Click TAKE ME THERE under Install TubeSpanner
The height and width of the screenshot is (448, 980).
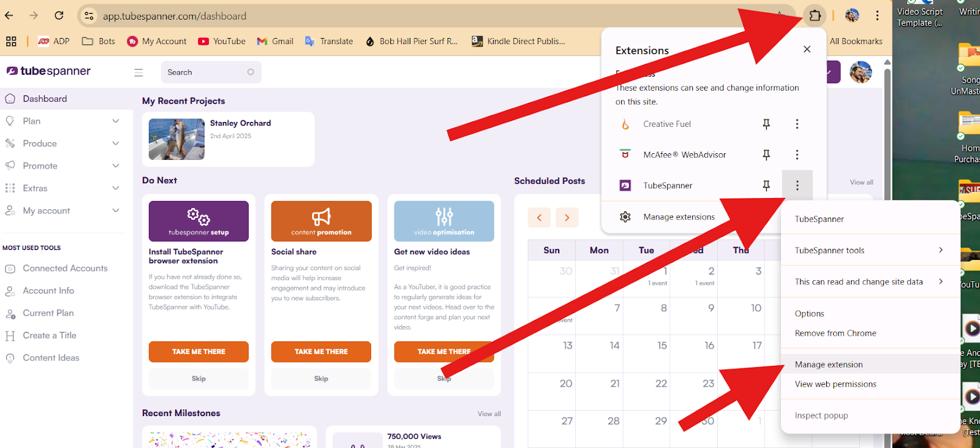coord(198,352)
